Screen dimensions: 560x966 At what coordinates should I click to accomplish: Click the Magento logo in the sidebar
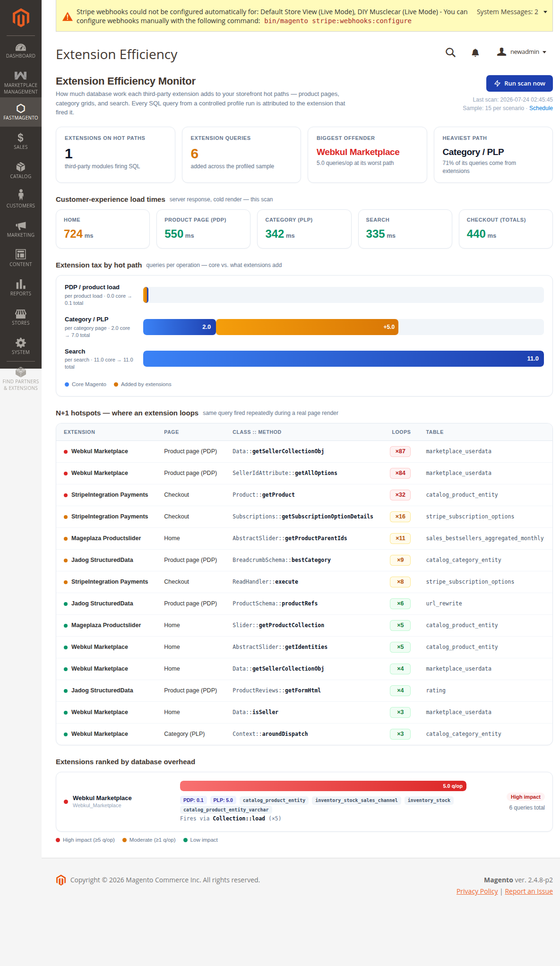coord(21,17)
